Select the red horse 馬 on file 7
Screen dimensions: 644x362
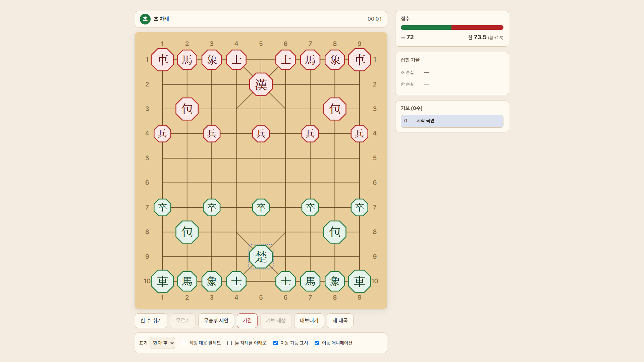click(x=310, y=60)
